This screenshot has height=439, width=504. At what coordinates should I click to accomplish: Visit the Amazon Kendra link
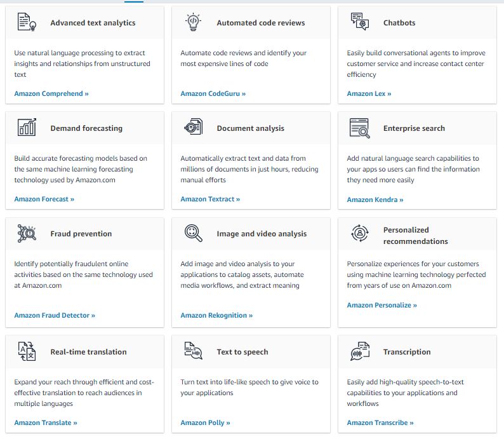tap(375, 199)
